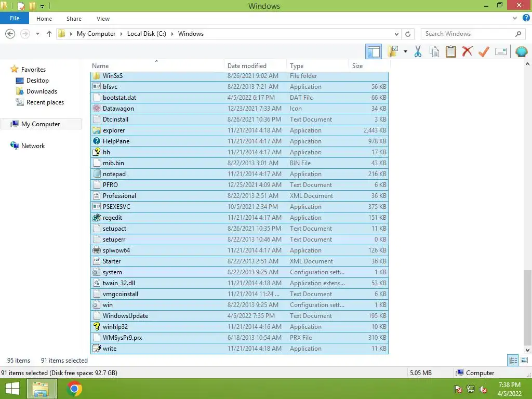Image resolution: width=532 pixels, height=399 pixels.
Task: Toggle the navigation pane layout button
Action: (x=373, y=51)
